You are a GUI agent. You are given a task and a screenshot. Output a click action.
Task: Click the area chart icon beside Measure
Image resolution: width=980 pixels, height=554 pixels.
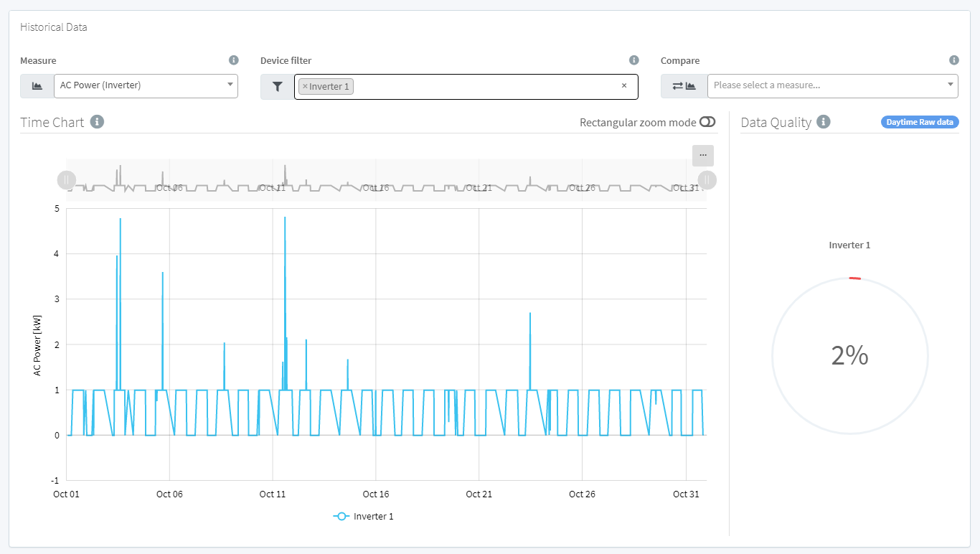pyautogui.click(x=37, y=86)
